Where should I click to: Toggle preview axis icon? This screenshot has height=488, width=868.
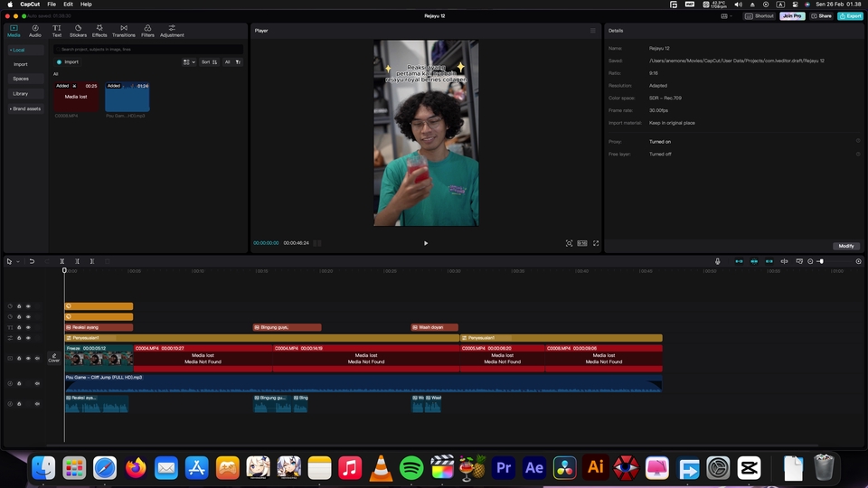pos(785,261)
